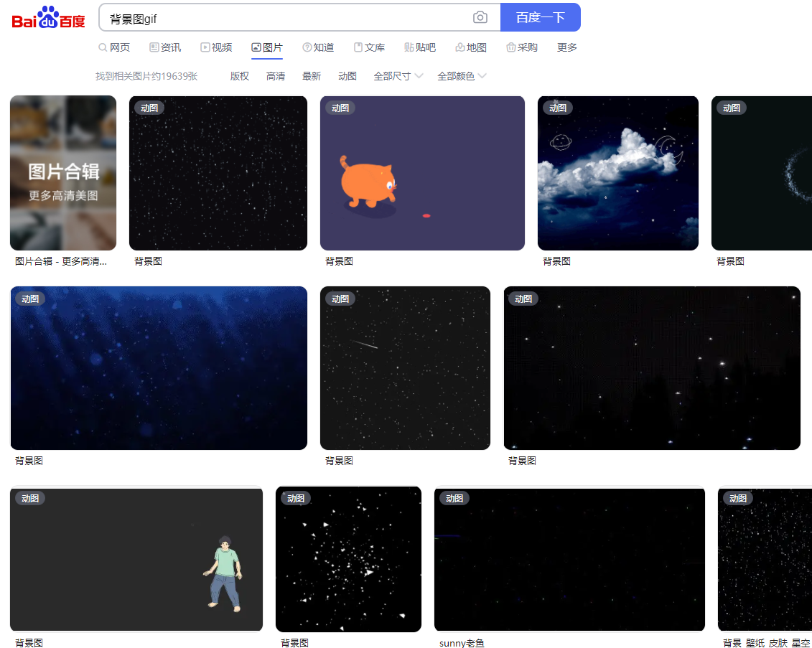Open the 贴吧 tab

coord(420,47)
